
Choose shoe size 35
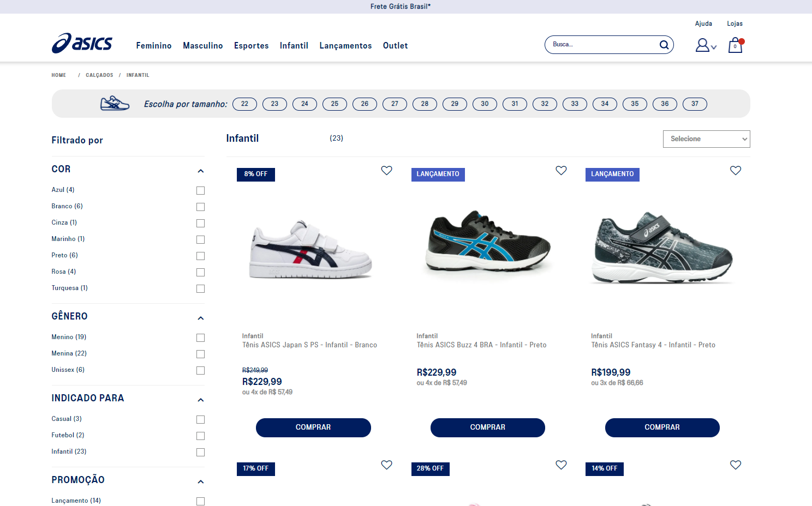pos(635,104)
